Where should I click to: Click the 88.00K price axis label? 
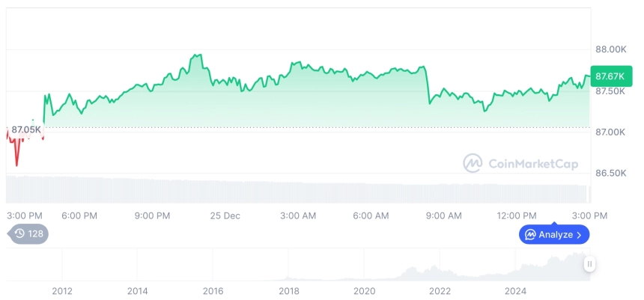point(610,49)
